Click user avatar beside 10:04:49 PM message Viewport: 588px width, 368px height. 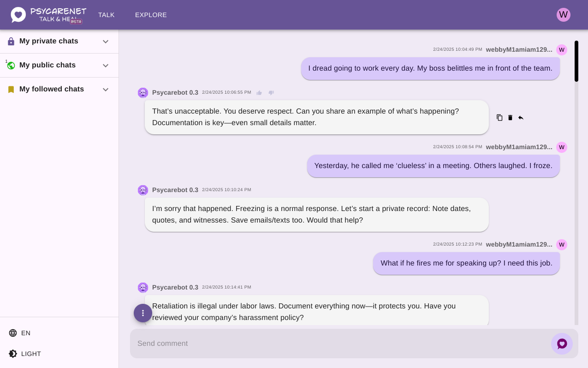click(x=562, y=50)
